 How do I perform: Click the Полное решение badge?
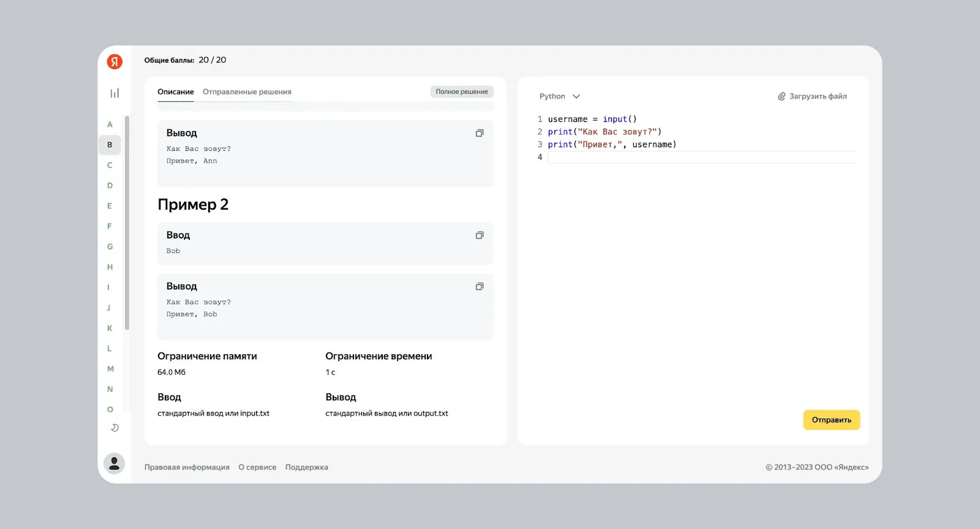tap(462, 92)
